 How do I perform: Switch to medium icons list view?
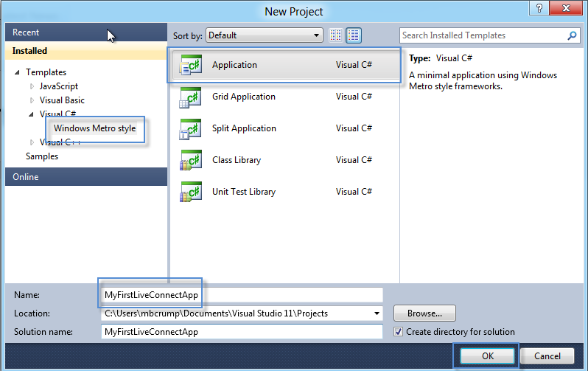coord(354,35)
